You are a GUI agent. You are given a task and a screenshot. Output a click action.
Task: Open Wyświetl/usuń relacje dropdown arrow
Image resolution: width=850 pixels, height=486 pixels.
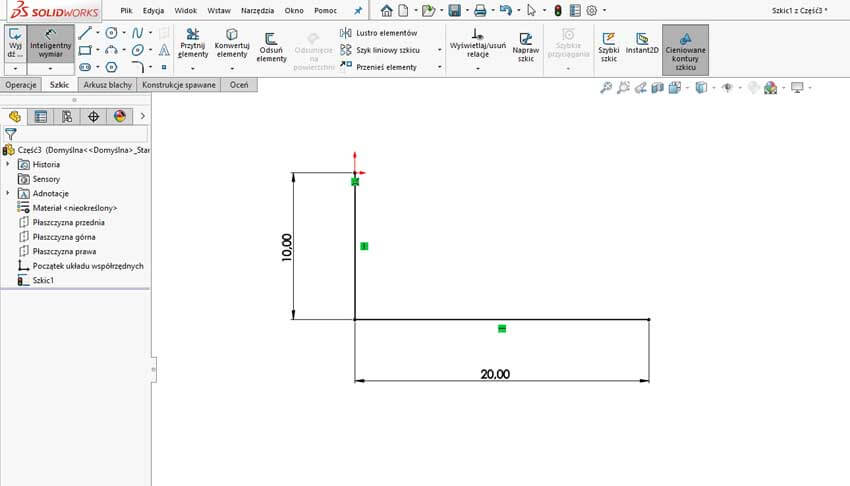point(478,68)
